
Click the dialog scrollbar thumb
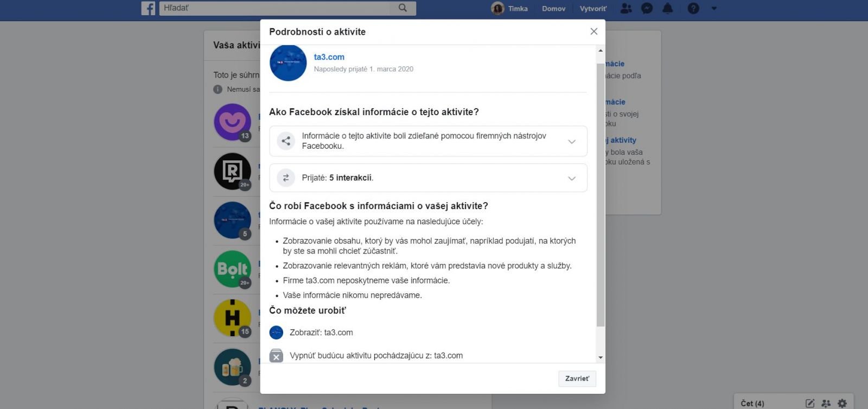point(601,194)
